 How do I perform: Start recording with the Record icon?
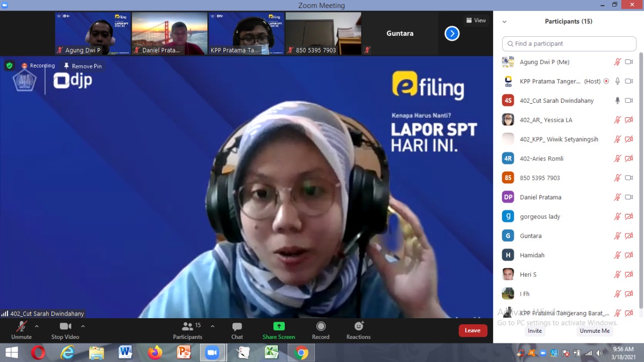point(320,326)
